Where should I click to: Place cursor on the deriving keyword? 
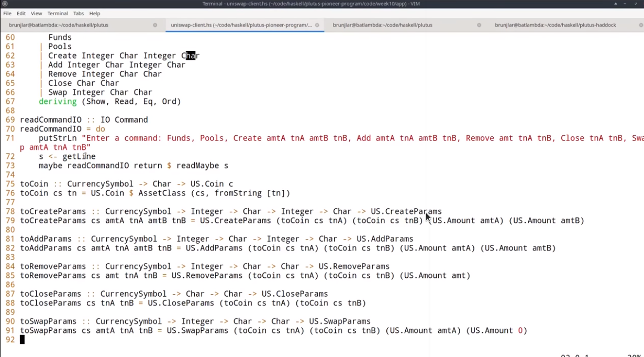(58, 102)
